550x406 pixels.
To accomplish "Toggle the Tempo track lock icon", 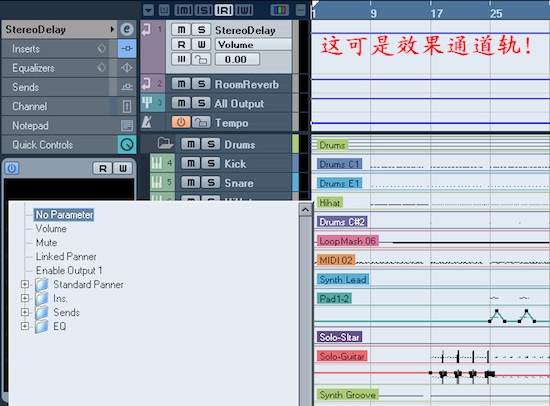I will pyautogui.click(x=201, y=122).
